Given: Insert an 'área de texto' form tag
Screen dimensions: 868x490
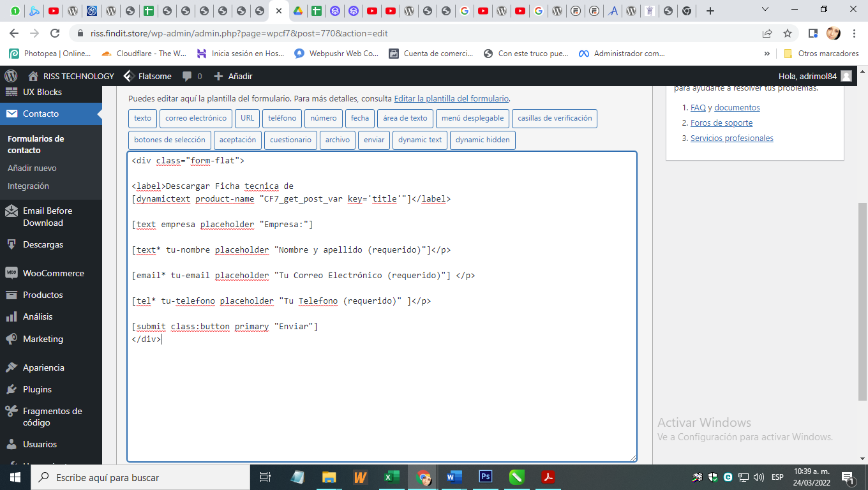Looking at the screenshot, I should (405, 118).
